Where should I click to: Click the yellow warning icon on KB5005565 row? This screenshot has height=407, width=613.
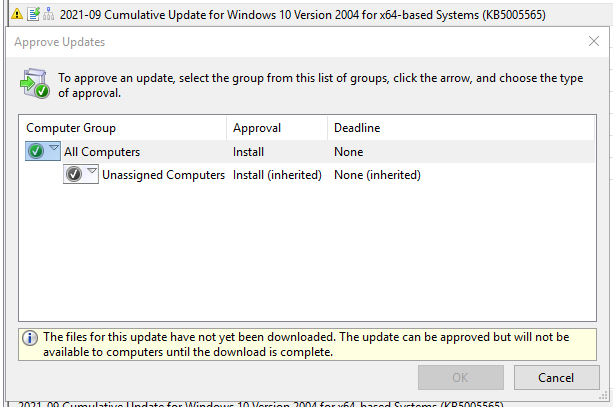(17, 14)
